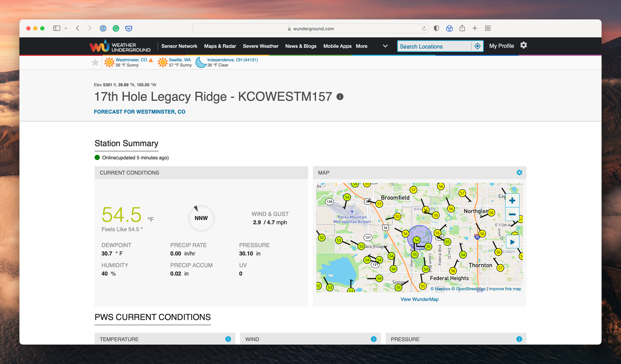Click Improve this map link
Image resolution: width=621 pixels, height=364 pixels.
[505, 289]
